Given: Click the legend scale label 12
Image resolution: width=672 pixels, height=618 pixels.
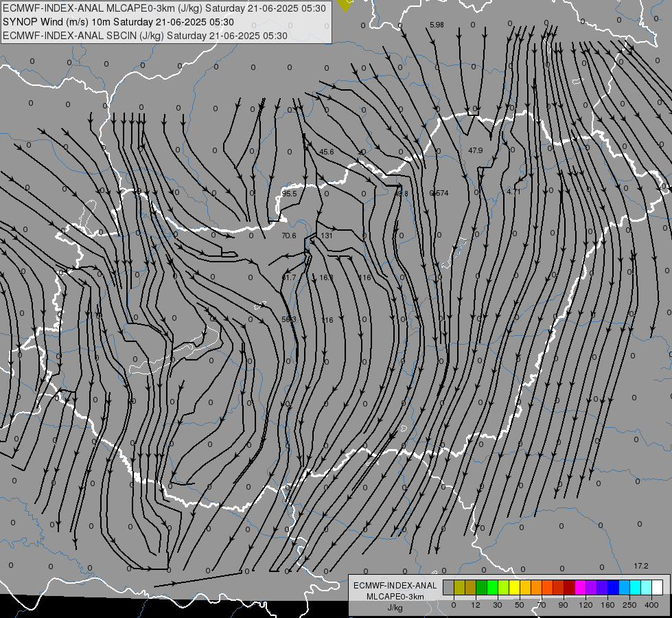Looking at the screenshot, I should coord(475,605).
